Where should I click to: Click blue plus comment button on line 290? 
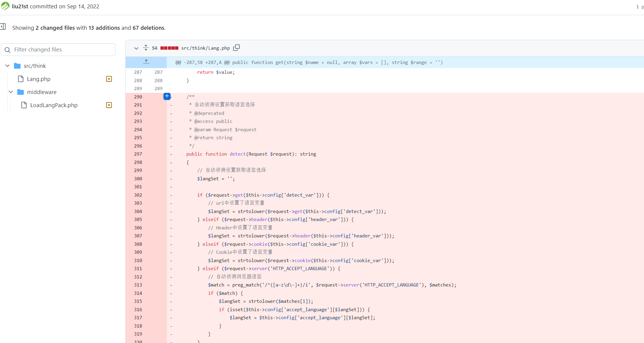[167, 96]
